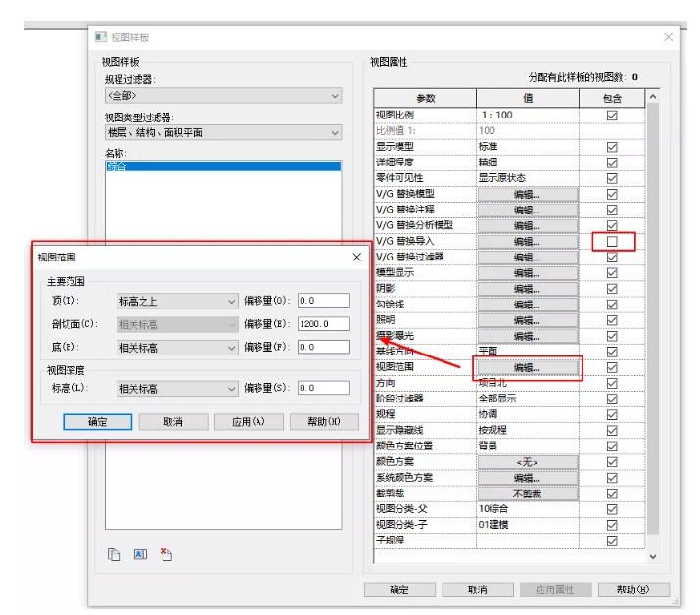Click the 10综合 view category value

[493, 508]
